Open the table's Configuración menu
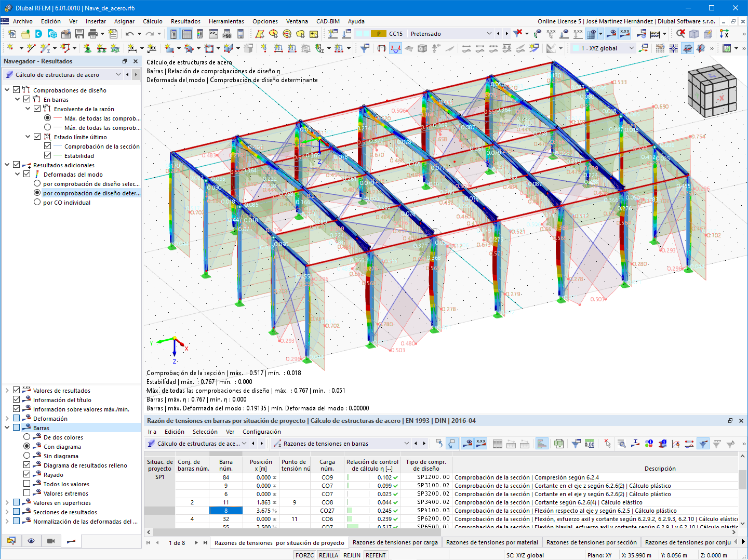Screen dimensions: 748x560 click(x=262, y=432)
